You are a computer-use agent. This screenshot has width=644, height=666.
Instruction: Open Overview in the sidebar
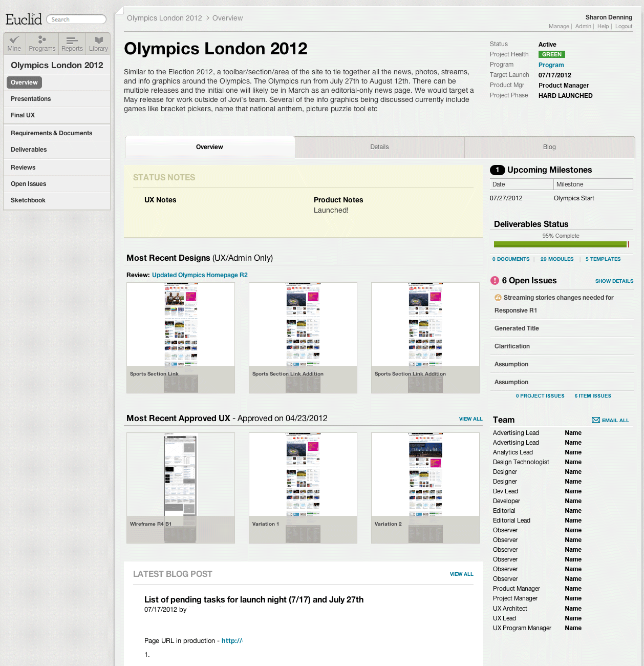point(24,82)
